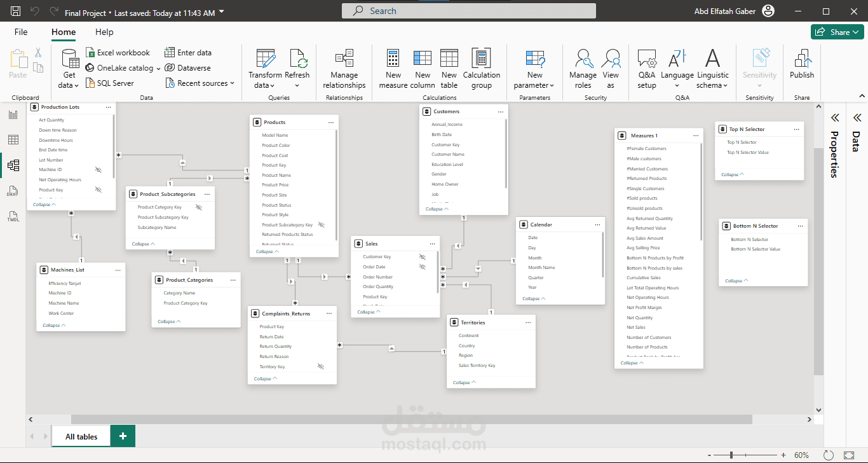Create a New measure

tap(393, 69)
